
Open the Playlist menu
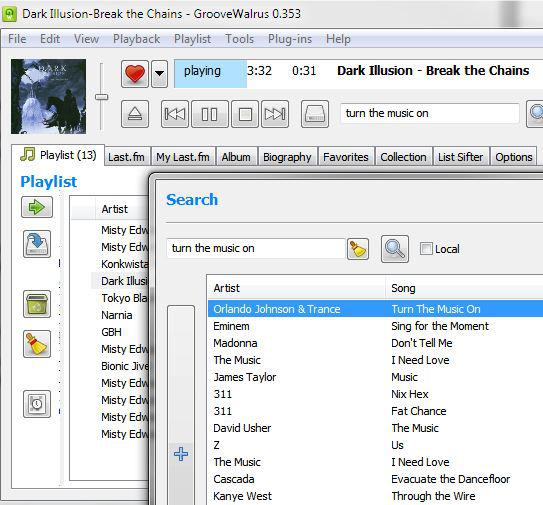(x=193, y=39)
